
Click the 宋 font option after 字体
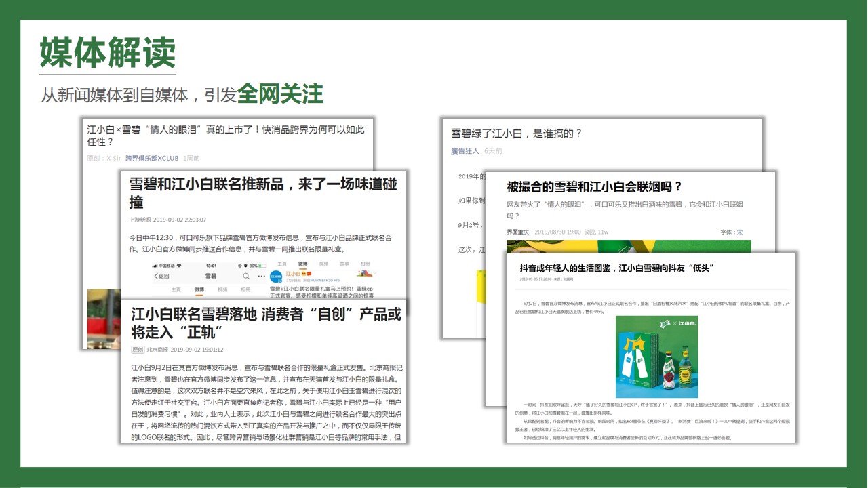click(x=740, y=232)
